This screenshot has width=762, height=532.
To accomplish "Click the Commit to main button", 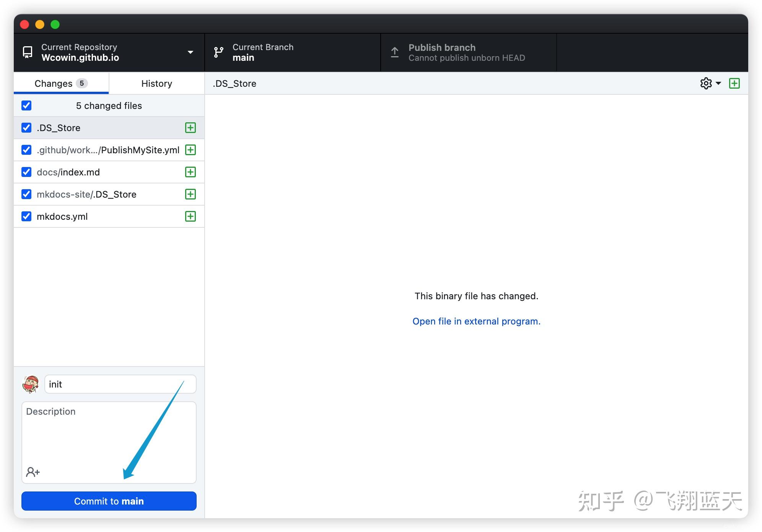I will click(109, 501).
